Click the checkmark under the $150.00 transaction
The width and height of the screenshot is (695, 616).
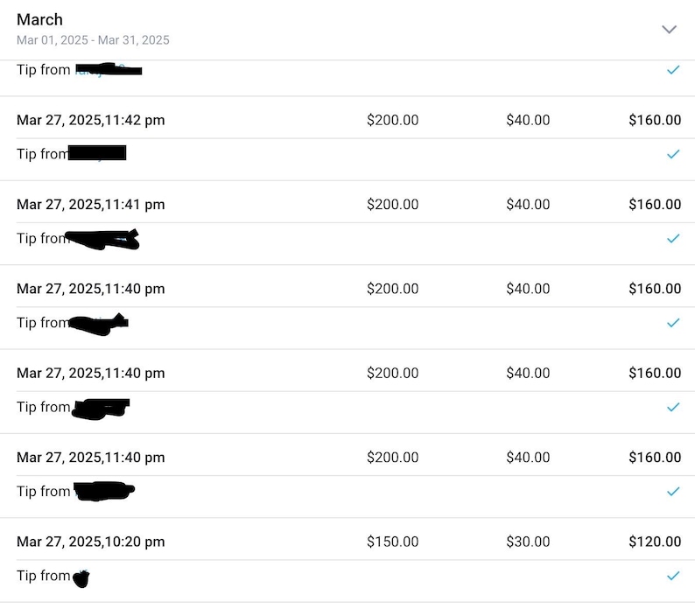tap(673, 576)
